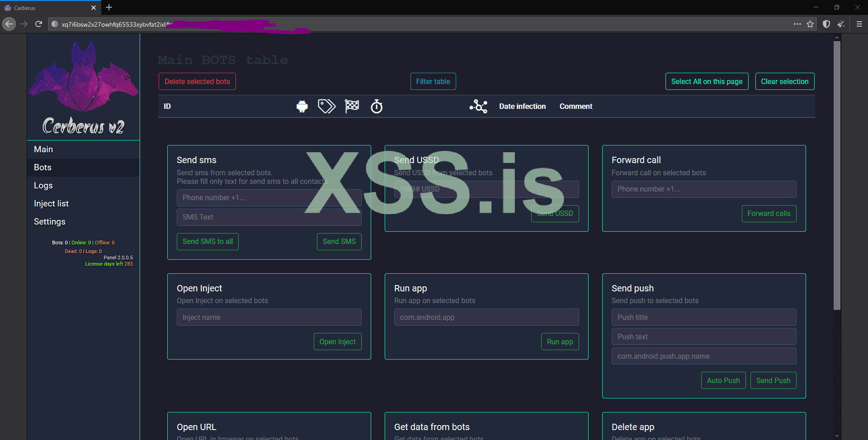The image size is (868, 440).
Task: Bookmark this page with the star icon
Action: [810, 24]
